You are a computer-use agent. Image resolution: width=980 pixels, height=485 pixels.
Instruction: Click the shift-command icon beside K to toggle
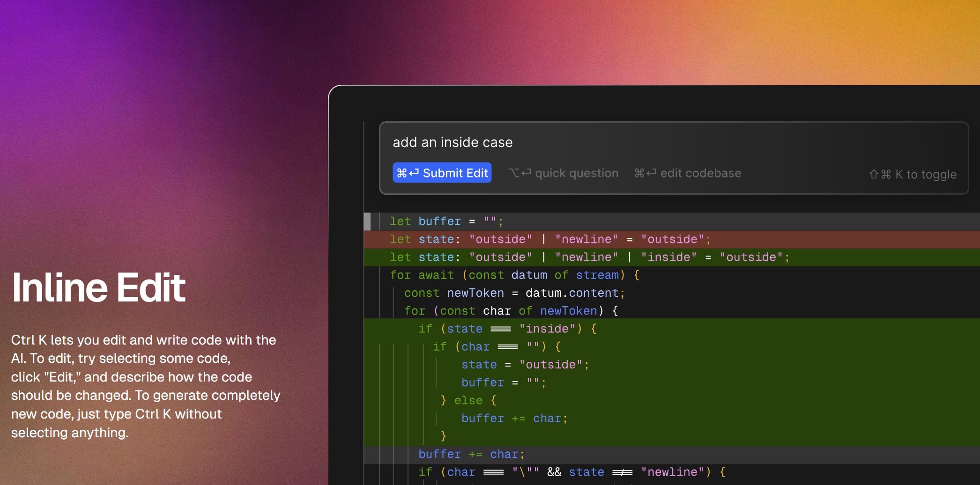[x=880, y=175]
